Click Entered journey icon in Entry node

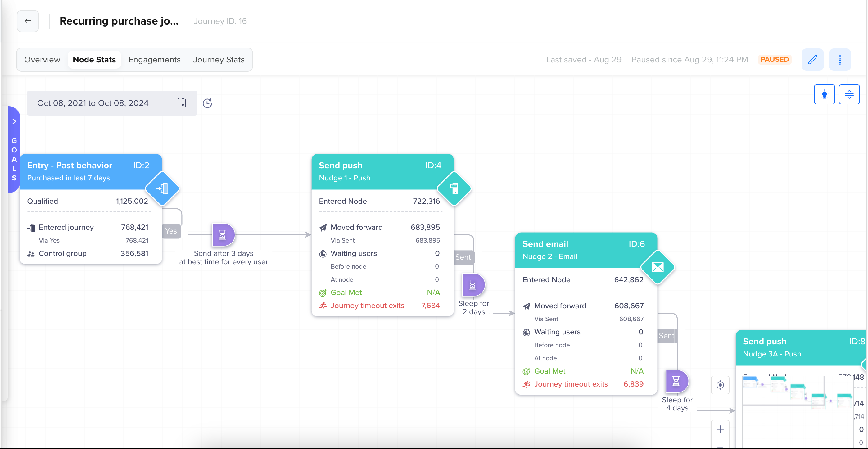(x=31, y=228)
